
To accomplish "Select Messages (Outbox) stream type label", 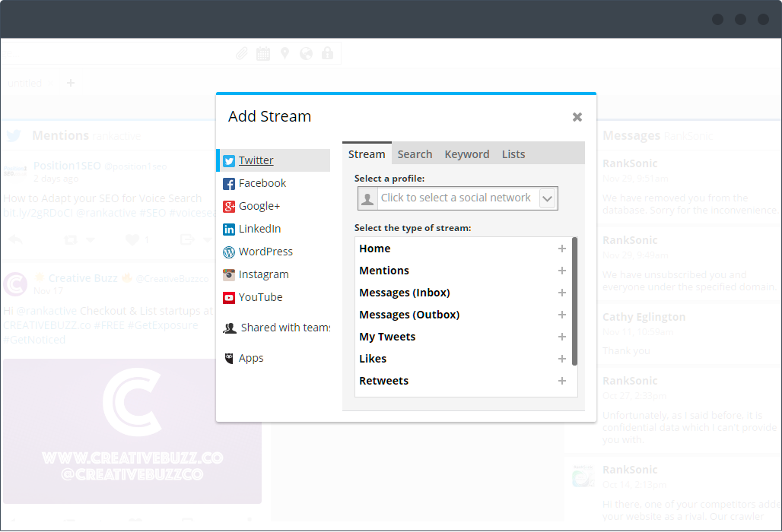I will 409,315.
